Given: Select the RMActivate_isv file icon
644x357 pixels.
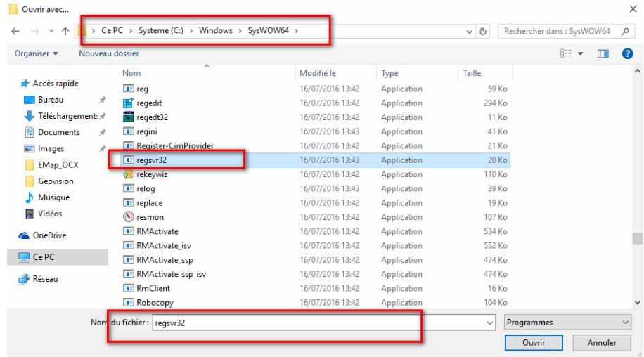Looking at the screenshot, I should point(129,245).
